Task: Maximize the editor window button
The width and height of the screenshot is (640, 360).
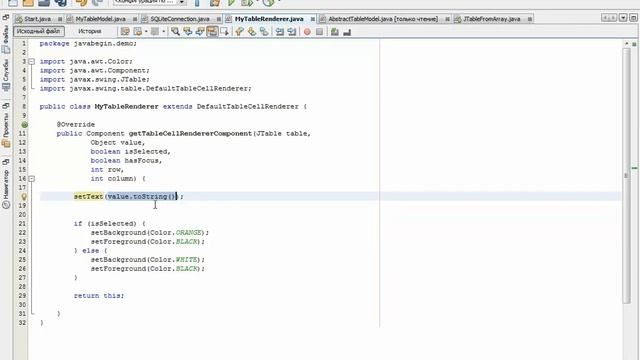Action: click(x=633, y=18)
